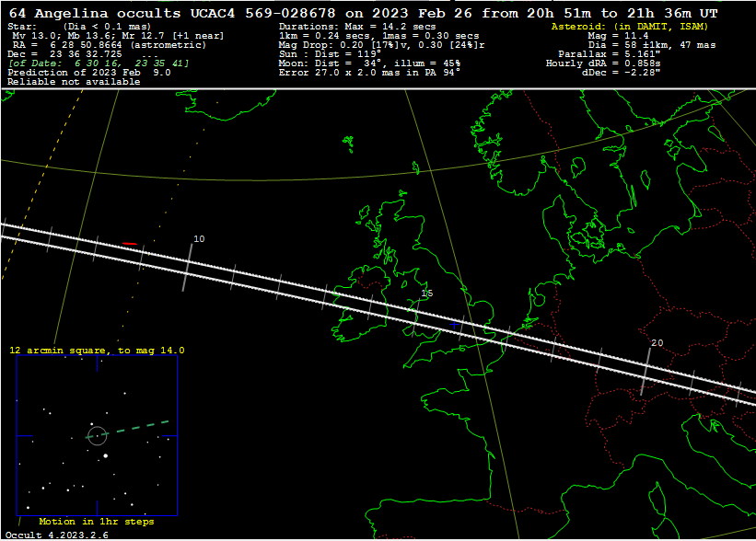Click the time marker labeled 10
The width and height of the screenshot is (756, 541).
(x=199, y=239)
